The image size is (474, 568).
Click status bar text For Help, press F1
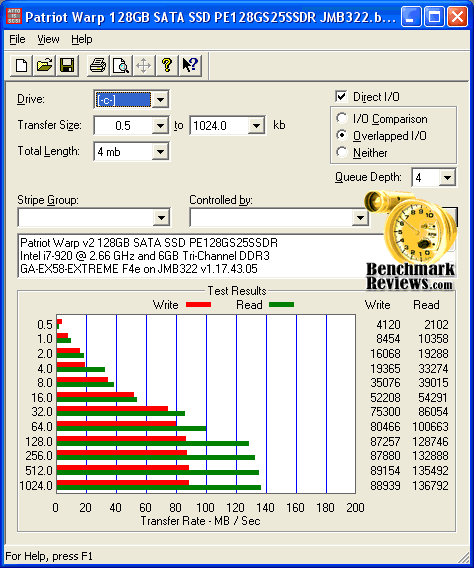pos(49,556)
